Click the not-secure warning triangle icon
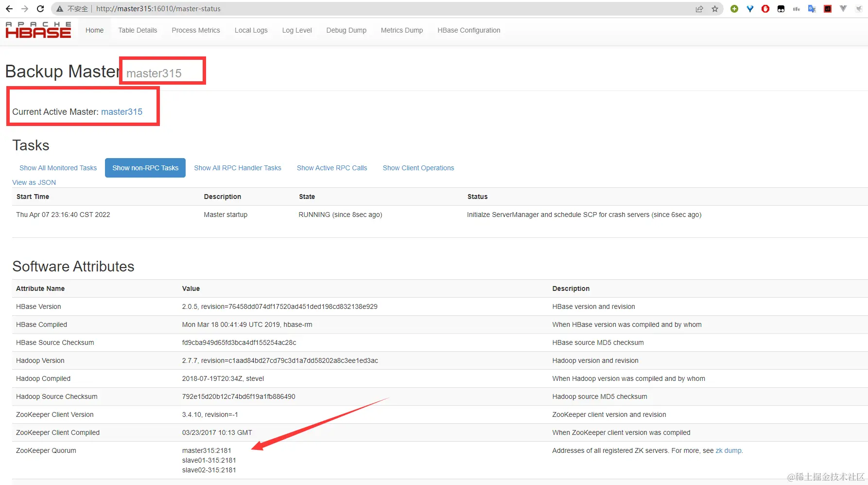This screenshot has height=485, width=868. pos(60,9)
